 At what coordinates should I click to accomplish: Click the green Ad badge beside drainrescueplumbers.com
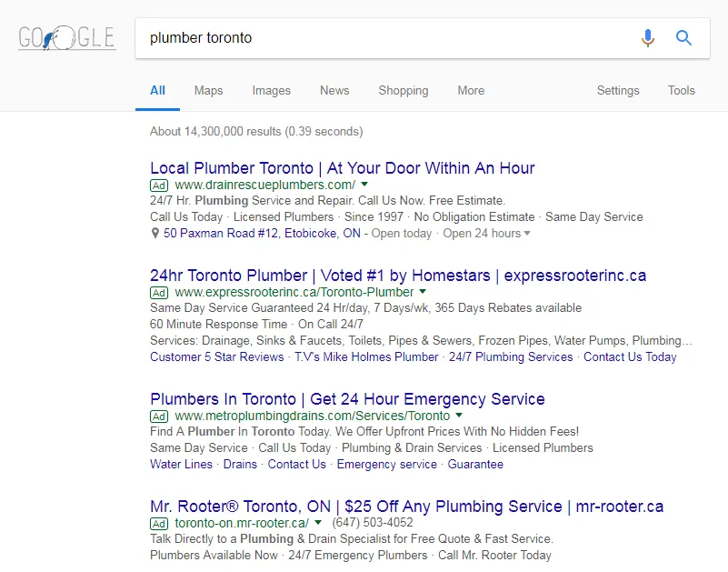[159, 185]
